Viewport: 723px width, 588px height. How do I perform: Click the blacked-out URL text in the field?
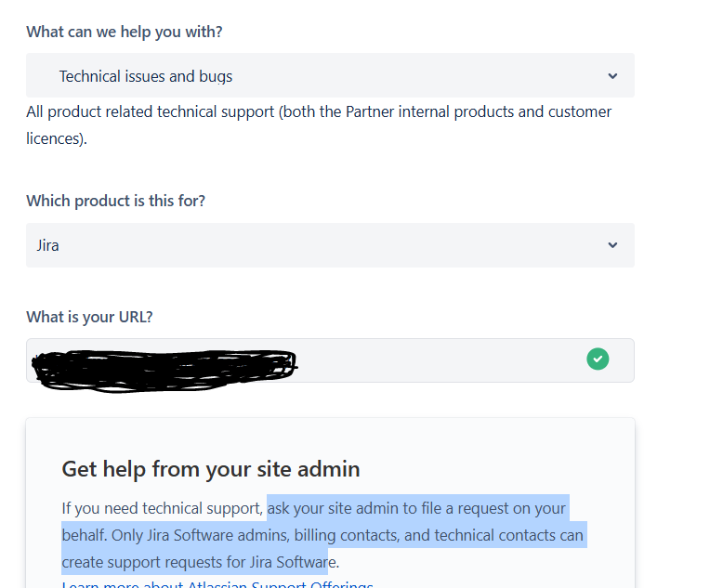click(163, 366)
